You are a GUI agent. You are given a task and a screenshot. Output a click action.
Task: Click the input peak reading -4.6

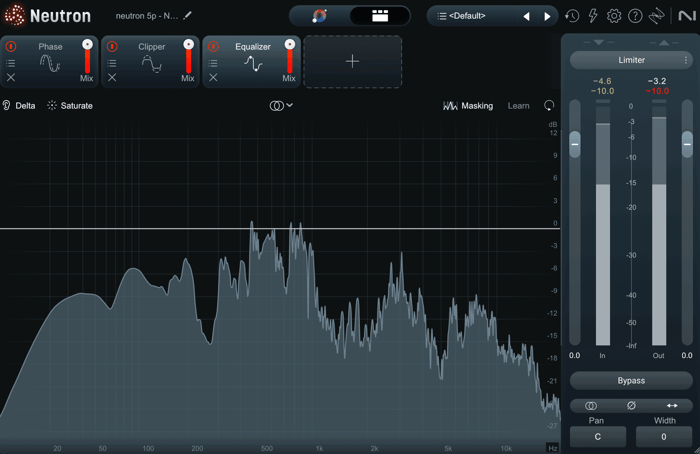[602, 81]
